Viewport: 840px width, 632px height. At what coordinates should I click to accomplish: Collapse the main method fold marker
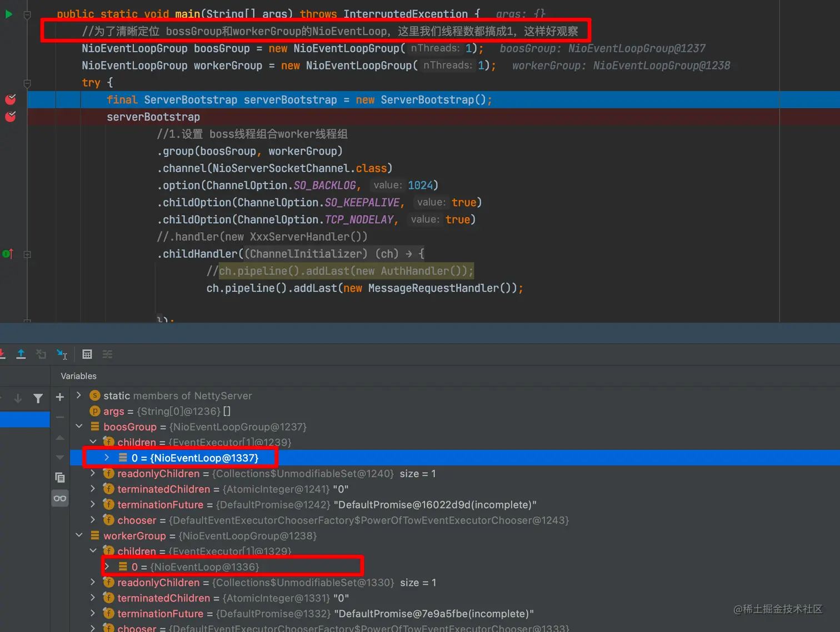27,15
